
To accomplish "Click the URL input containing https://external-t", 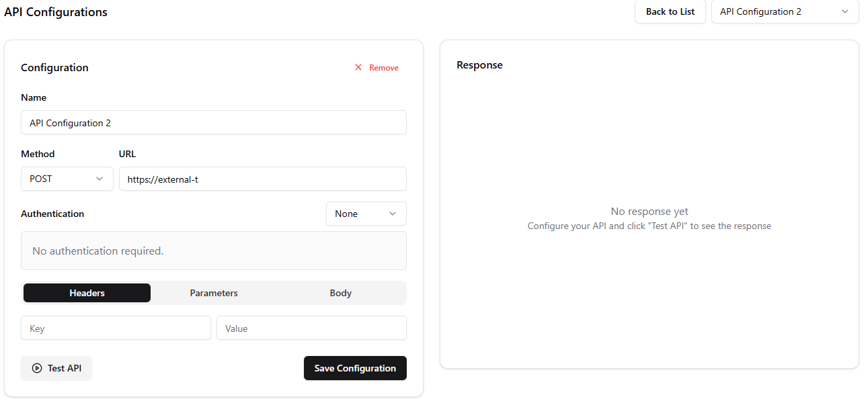I will (x=262, y=179).
